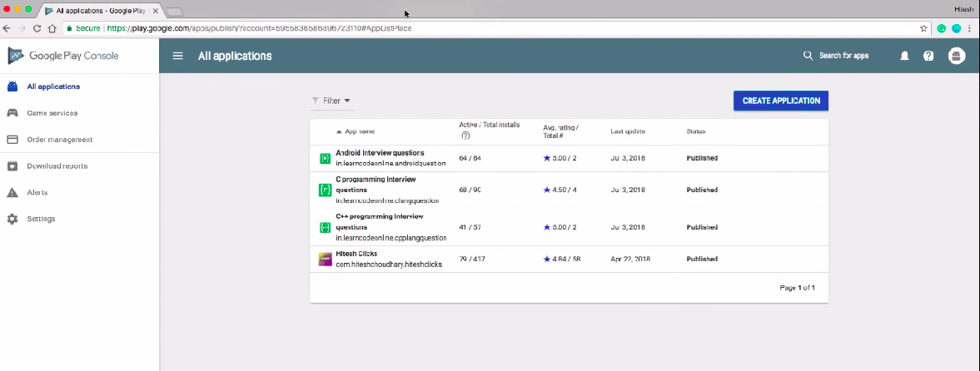Open the help question mark icon
Viewport: 980px width, 371px height.
pos(928,56)
